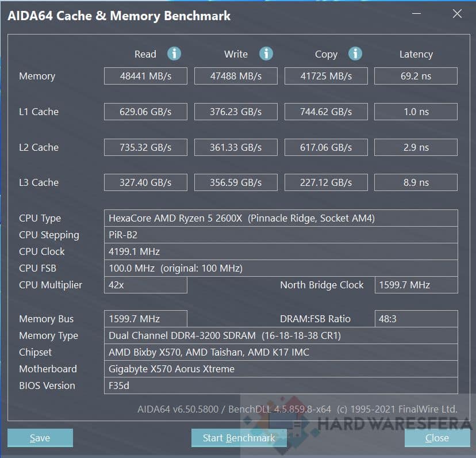Click the CPU Stepping label
This screenshot has height=458, width=476.
[x=49, y=235]
